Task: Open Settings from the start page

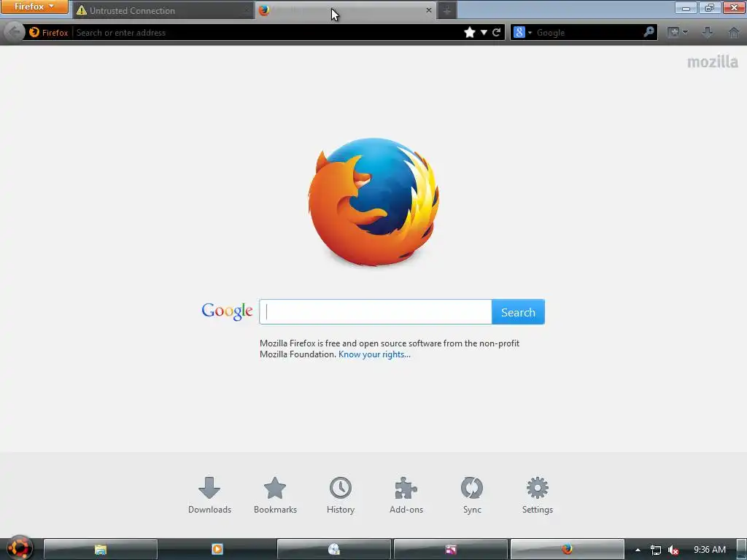Action: click(538, 495)
